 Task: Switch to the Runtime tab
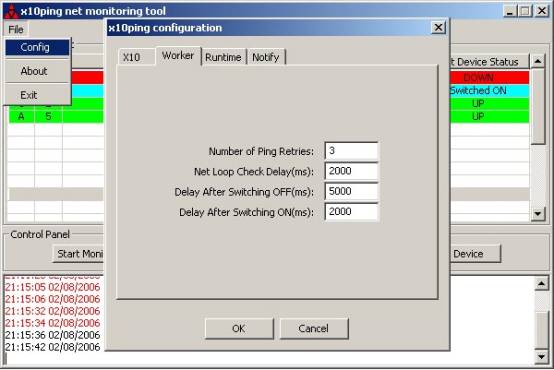223,57
